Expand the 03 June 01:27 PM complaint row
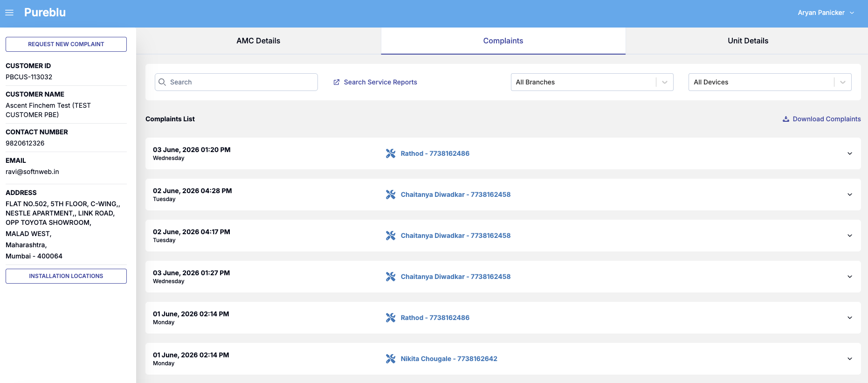This screenshot has width=868, height=383. pos(850,277)
